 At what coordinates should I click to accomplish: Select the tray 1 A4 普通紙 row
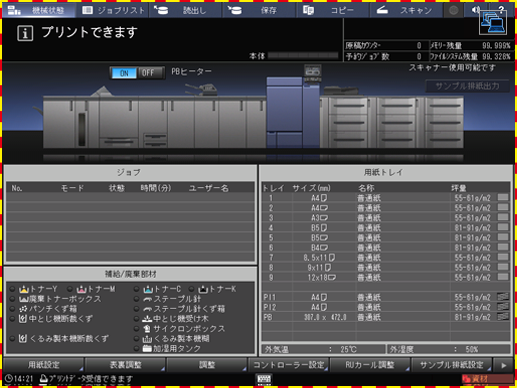click(x=386, y=198)
